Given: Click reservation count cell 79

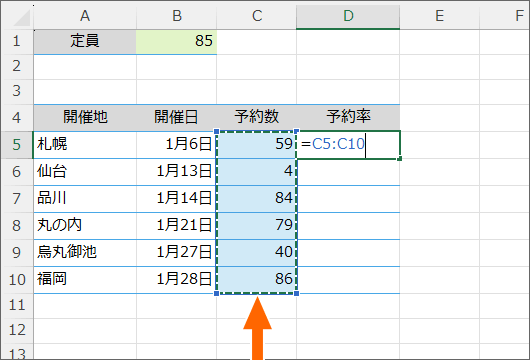Looking at the screenshot, I should 257,226.
